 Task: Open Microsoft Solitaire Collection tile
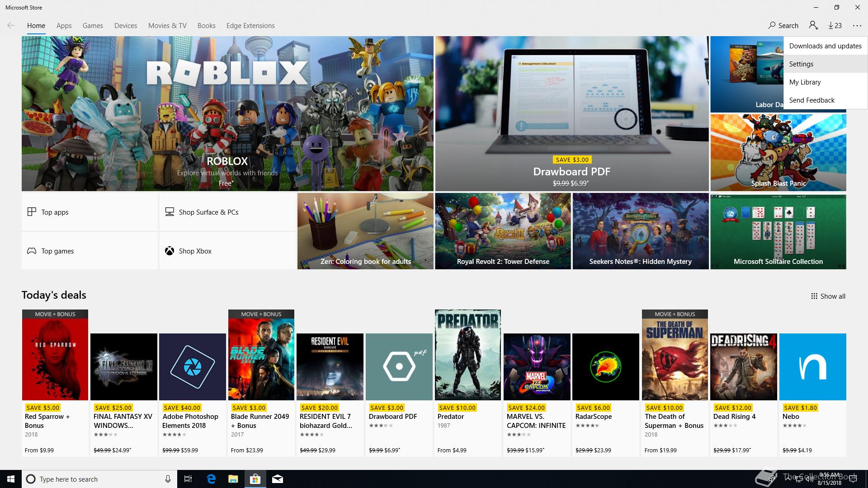[x=778, y=231]
